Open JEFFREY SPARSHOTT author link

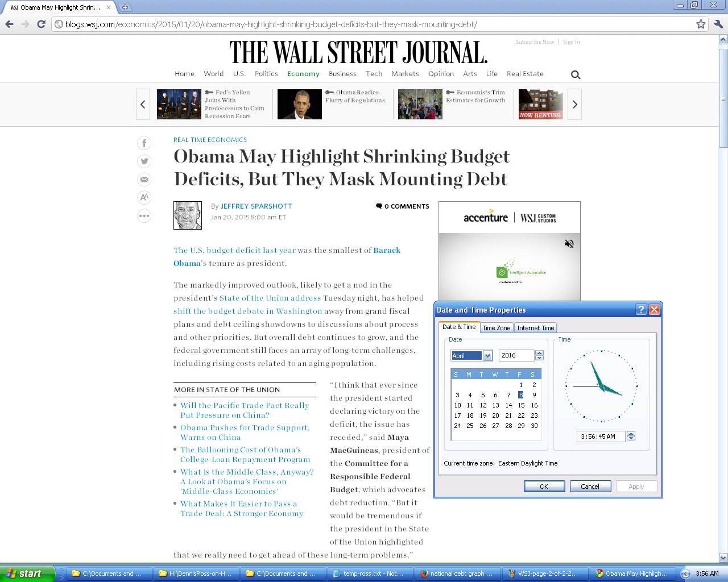tap(256, 206)
